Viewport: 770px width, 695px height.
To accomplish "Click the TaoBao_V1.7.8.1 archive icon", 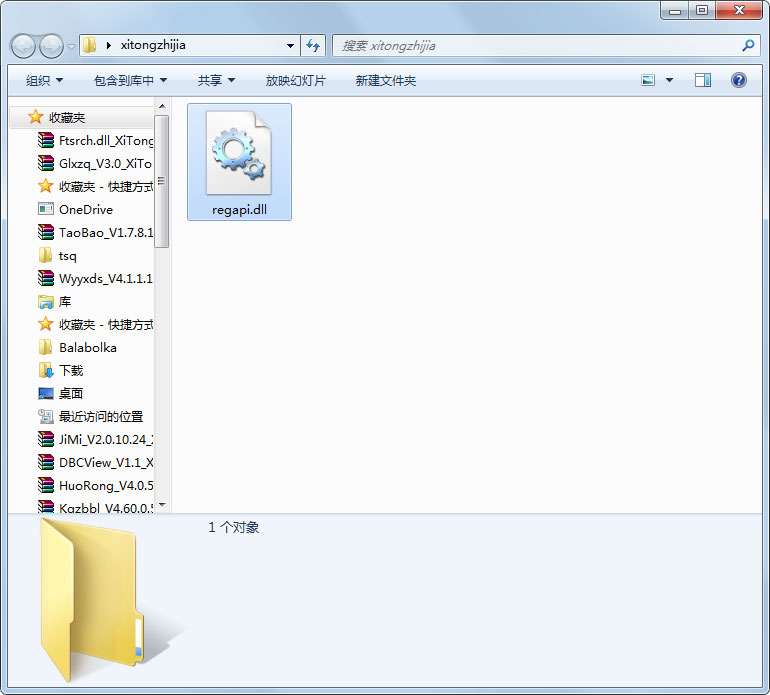I will (x=46, y=232).
